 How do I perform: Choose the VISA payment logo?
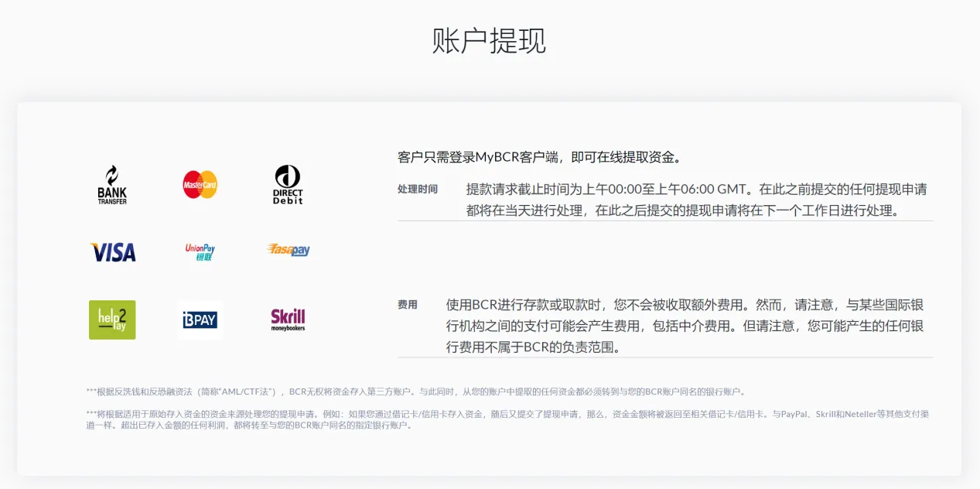click(x=113, y=251)
